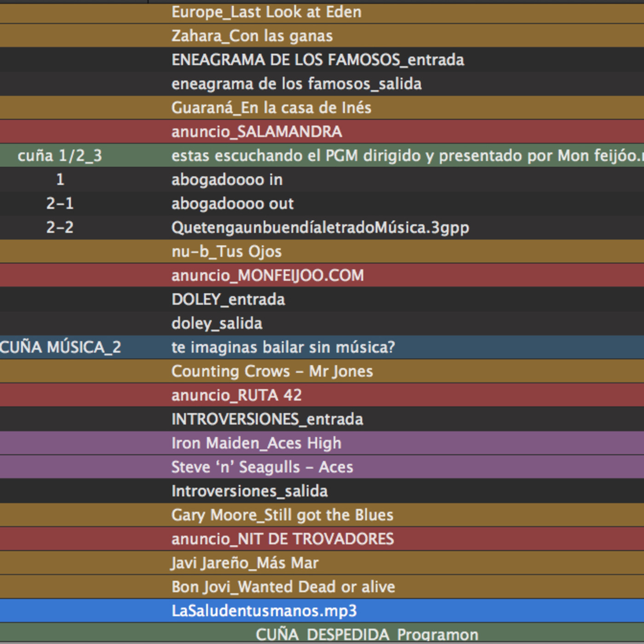Select the Zahara_Con las ganas row
644x644 pixels.
[x=252, y=36]
